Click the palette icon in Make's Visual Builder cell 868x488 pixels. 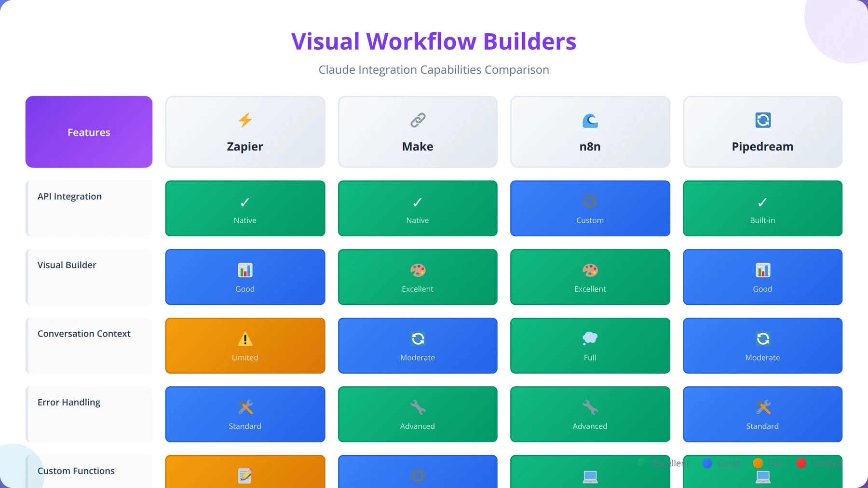tap(418, 270)
